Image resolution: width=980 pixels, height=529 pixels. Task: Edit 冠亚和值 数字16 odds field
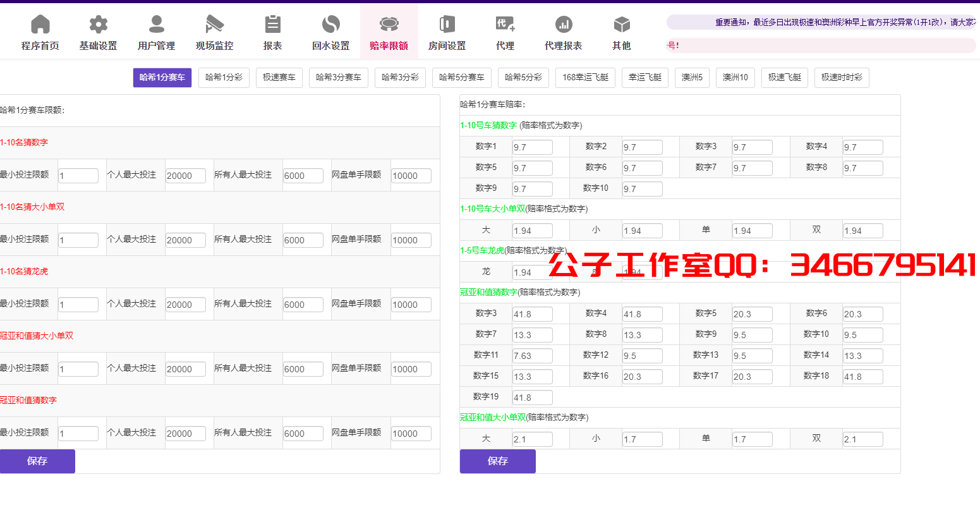click(x=643, y=377)
